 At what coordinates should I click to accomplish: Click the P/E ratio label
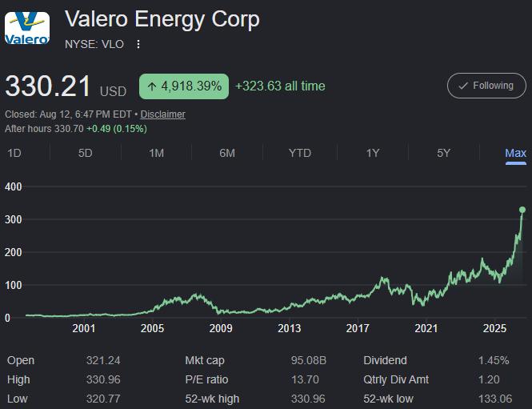click(206, 379)
